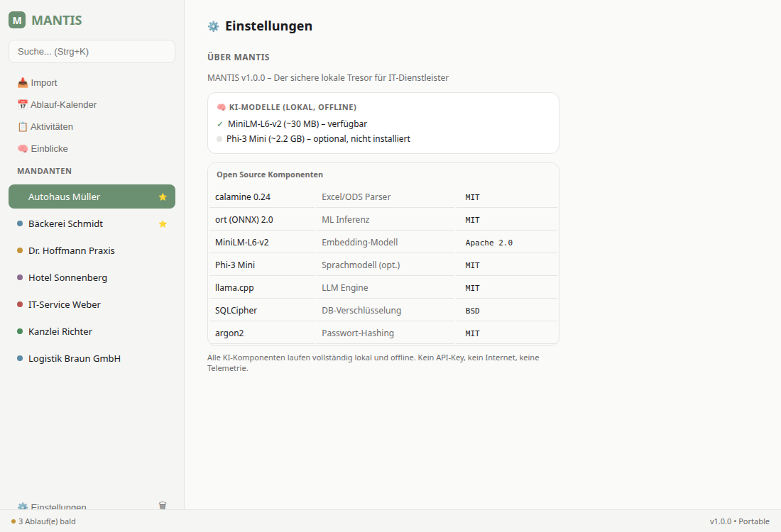Select client Dr. Hoffmann Praxis
781x532 pixels.
click(x=71, y=251)
